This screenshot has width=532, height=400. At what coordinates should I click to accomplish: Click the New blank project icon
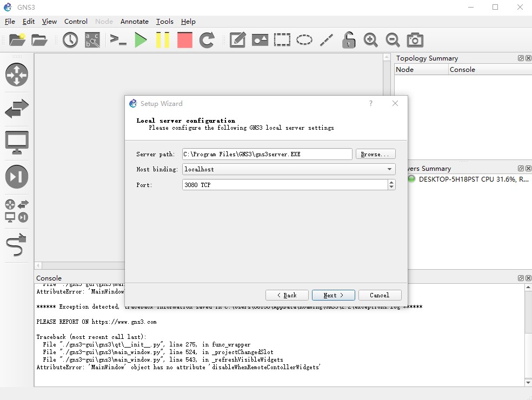click(x=17, y=39)
